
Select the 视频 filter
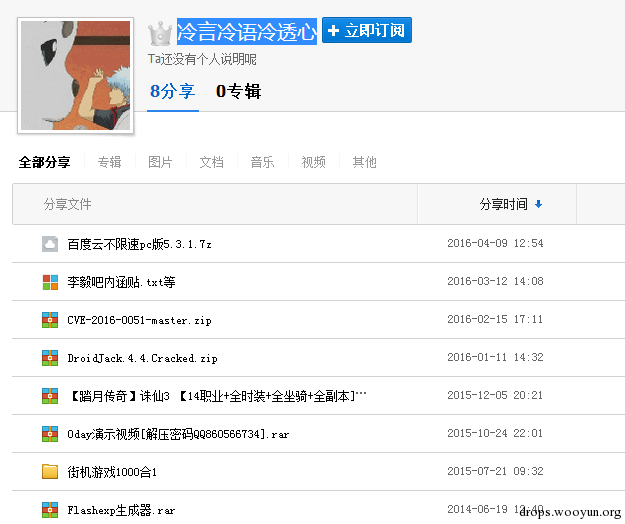[313, 162]
